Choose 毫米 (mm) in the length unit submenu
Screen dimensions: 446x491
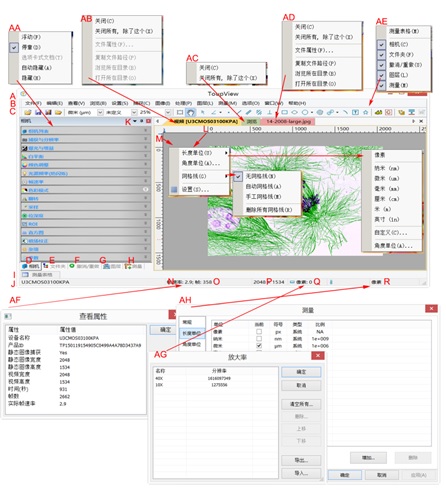(x=387, y=189)
